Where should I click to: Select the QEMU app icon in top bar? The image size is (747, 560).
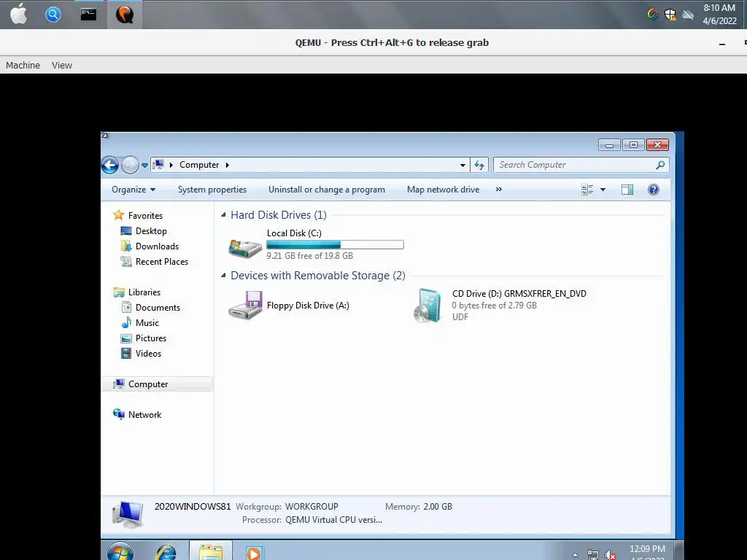tap(124, 15)
